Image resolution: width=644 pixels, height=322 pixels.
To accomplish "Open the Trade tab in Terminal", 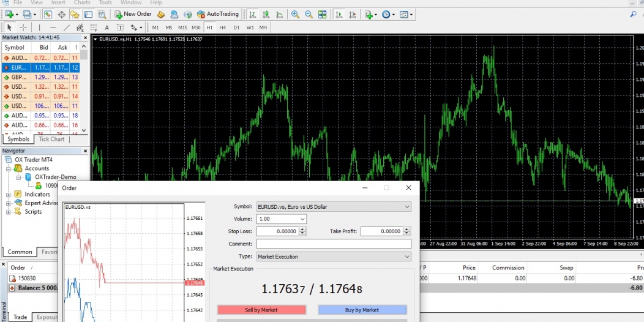I will coord(20,317).
